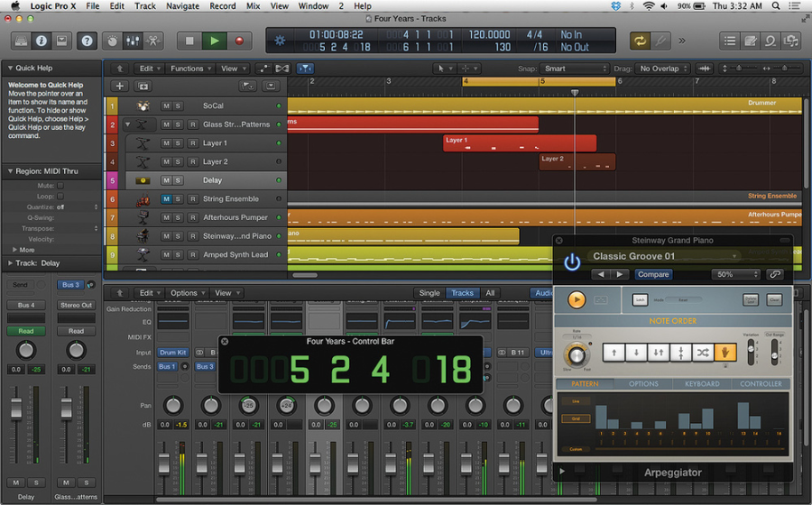Image resolution: width=812 pixels, height=505 pixels.
Task: Toggle the Latch button in Arpeggiator
Action: (x=641, y=299)
